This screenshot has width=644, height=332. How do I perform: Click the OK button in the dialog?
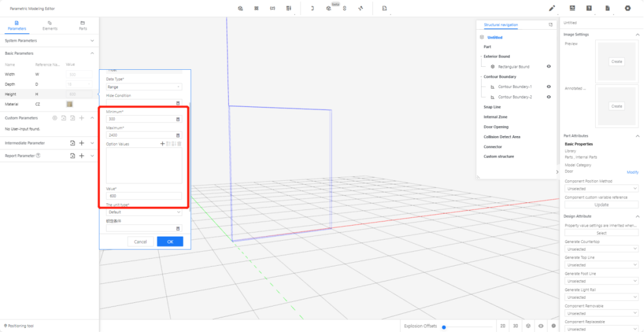click(170, 242)
